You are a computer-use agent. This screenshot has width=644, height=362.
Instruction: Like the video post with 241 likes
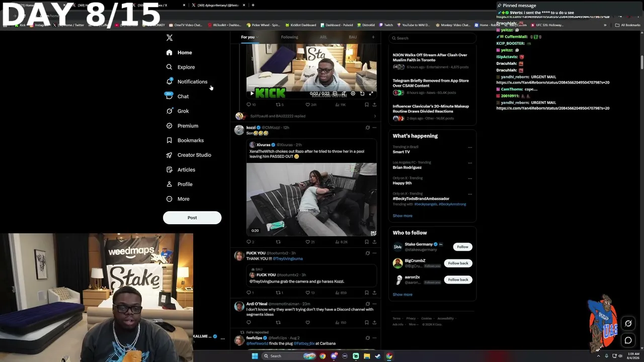310,105
